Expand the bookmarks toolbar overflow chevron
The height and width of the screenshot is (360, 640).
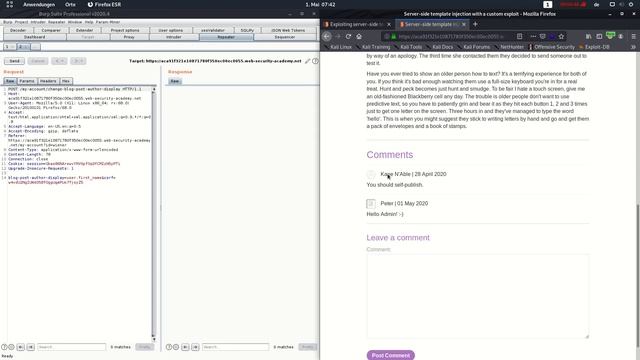point(633,47)
